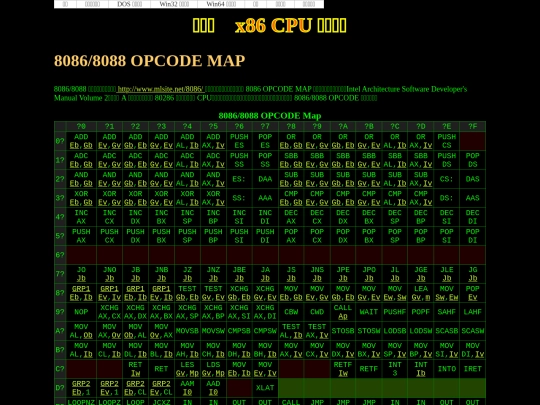Select the XLAT opcode cell
Screen dimensions: 540x405
265,388
